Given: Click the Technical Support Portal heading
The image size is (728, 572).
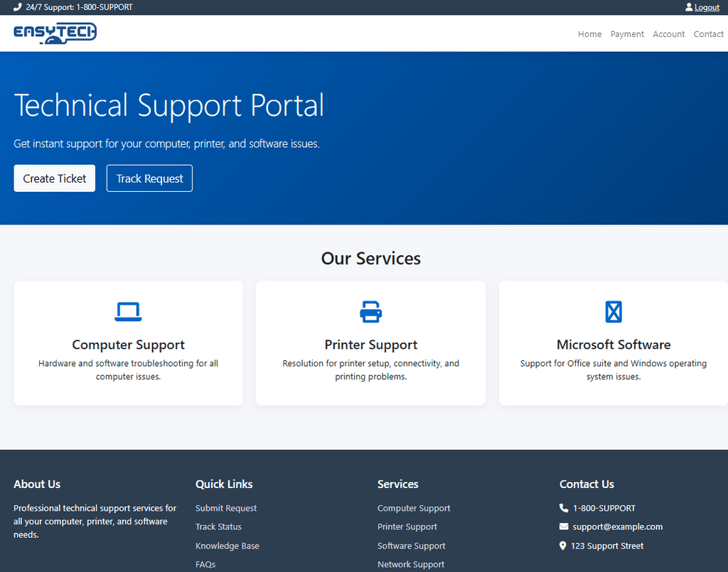Looking at the screenshot, I should click(169, 105).
